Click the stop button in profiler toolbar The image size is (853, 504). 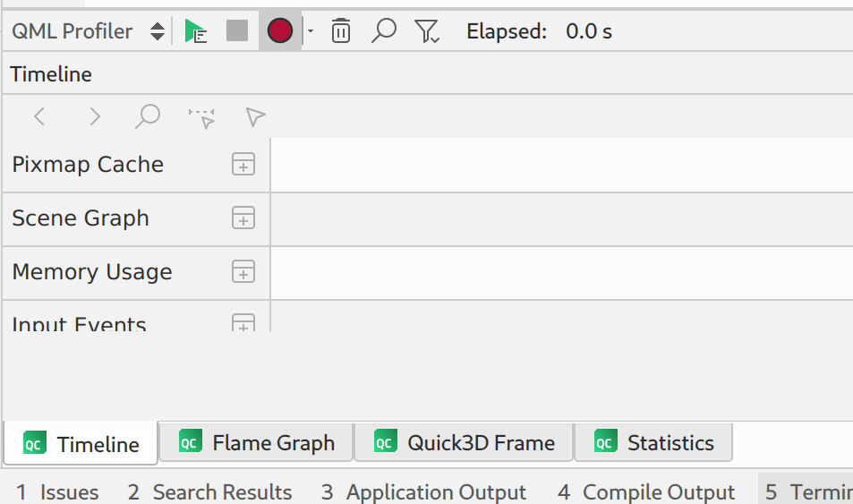coord(237,31)
